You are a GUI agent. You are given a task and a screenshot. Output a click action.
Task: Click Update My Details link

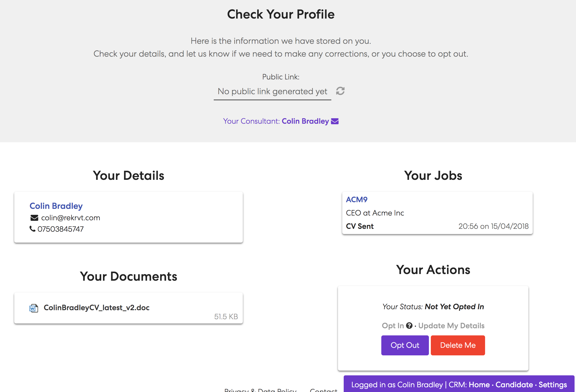[x=451, y=325]
